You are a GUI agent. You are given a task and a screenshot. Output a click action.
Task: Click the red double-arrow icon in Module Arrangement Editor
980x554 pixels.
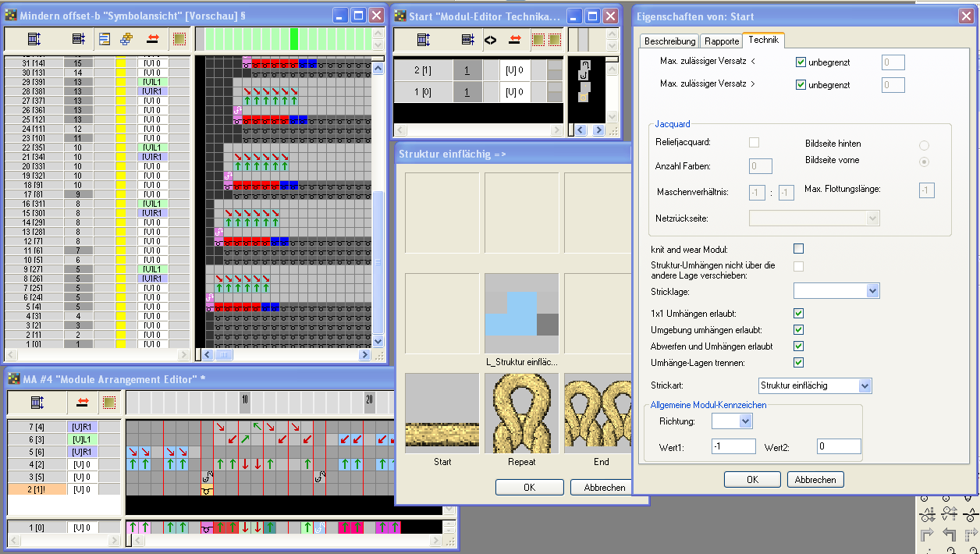(x=82, y=403)
